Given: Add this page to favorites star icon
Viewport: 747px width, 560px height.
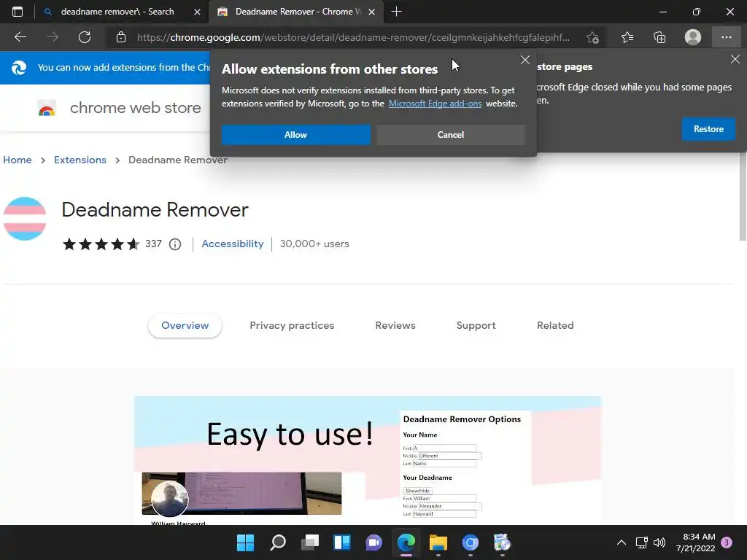Looking at the screenshot, I should click(x=592, y=37).
